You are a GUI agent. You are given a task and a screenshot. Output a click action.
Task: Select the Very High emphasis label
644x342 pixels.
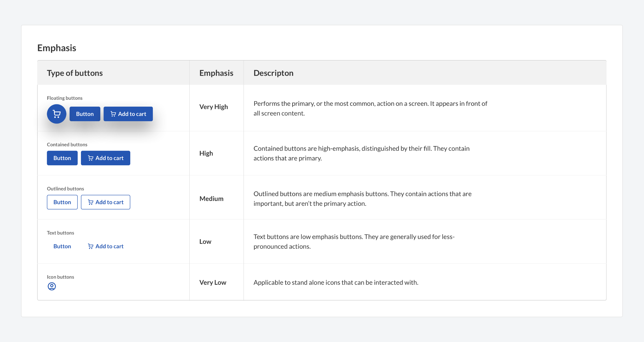[213, 107]
